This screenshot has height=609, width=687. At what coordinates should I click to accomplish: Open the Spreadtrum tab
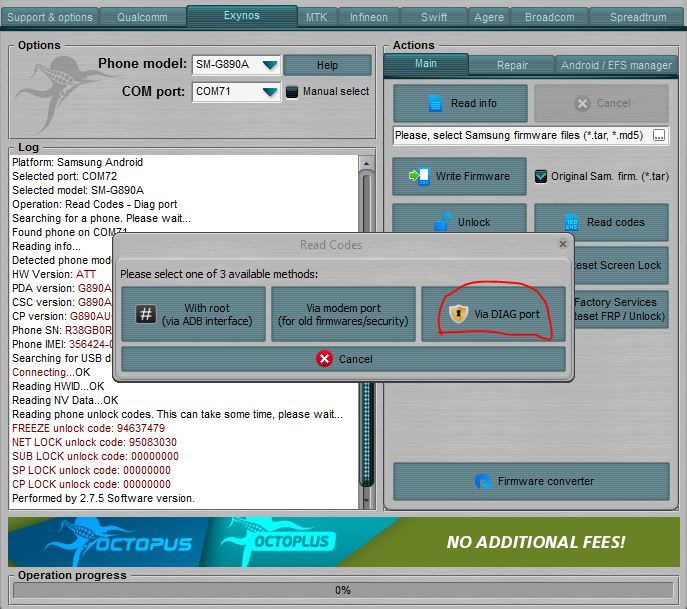tap(638, 17)
